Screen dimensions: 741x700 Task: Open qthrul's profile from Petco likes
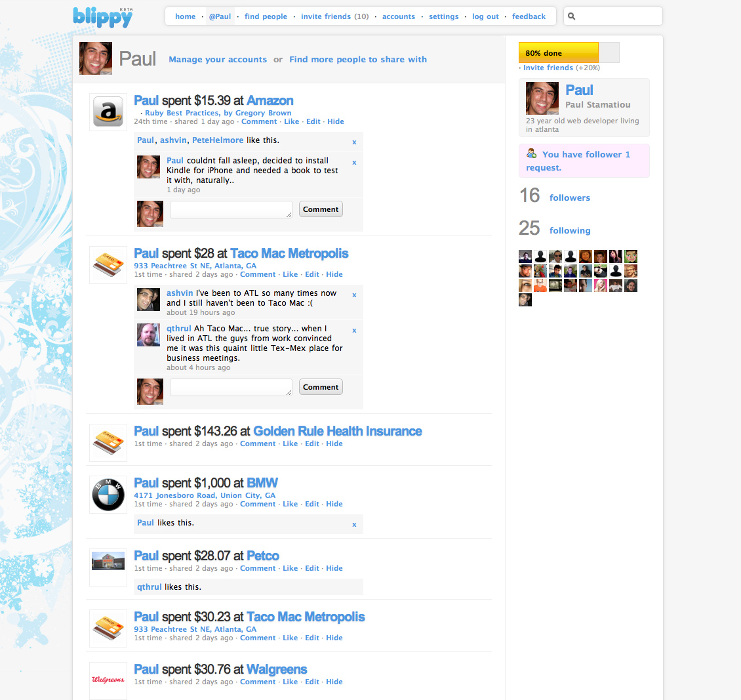tap(150, 587)
